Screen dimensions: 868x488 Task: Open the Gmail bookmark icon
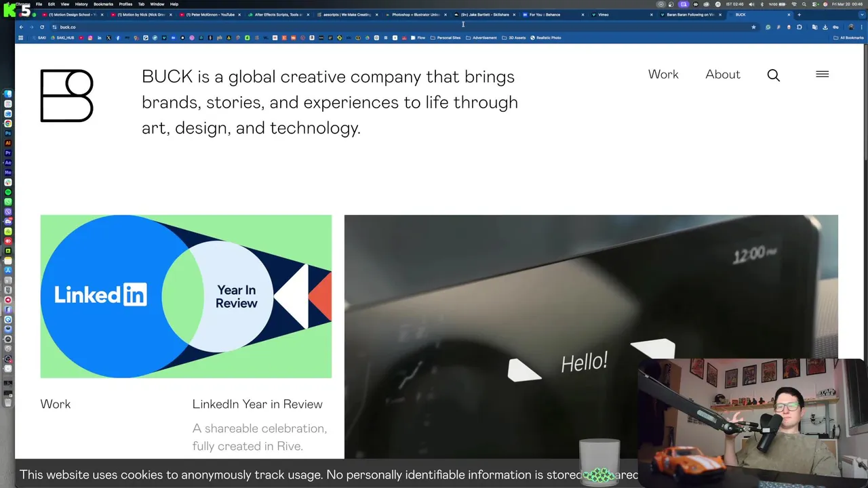click(x=275, y=38)
